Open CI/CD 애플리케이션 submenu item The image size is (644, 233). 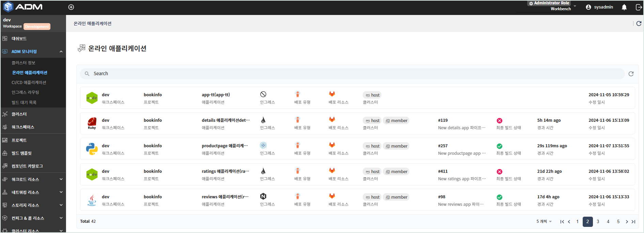click(x=29, y=82)
